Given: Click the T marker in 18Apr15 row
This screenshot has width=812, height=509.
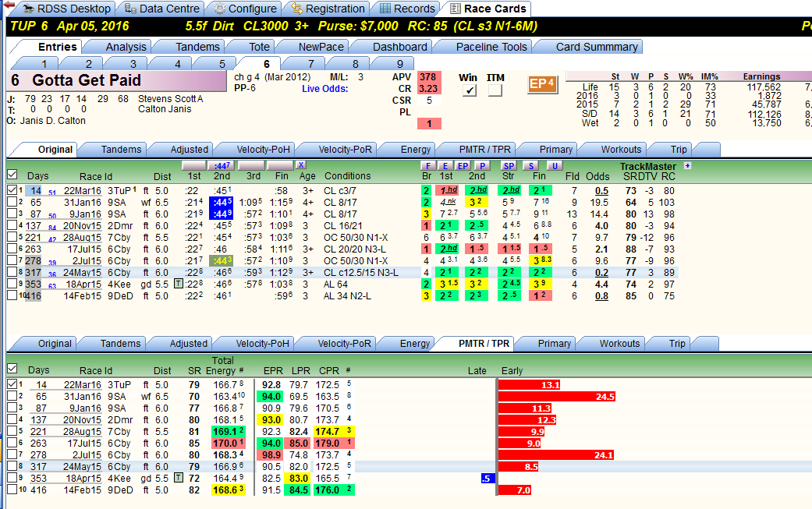Looking at the screenshot, I should point(178,284).
